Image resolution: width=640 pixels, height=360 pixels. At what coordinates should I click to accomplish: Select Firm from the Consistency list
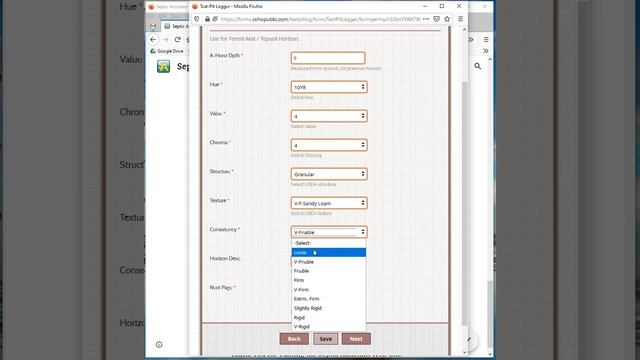coord(329,280)
